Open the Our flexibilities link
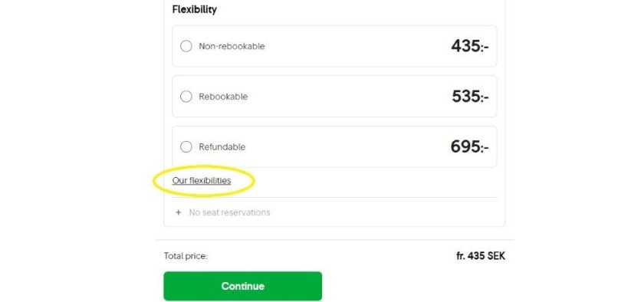 pyautogui.click(x=202, y=180)
